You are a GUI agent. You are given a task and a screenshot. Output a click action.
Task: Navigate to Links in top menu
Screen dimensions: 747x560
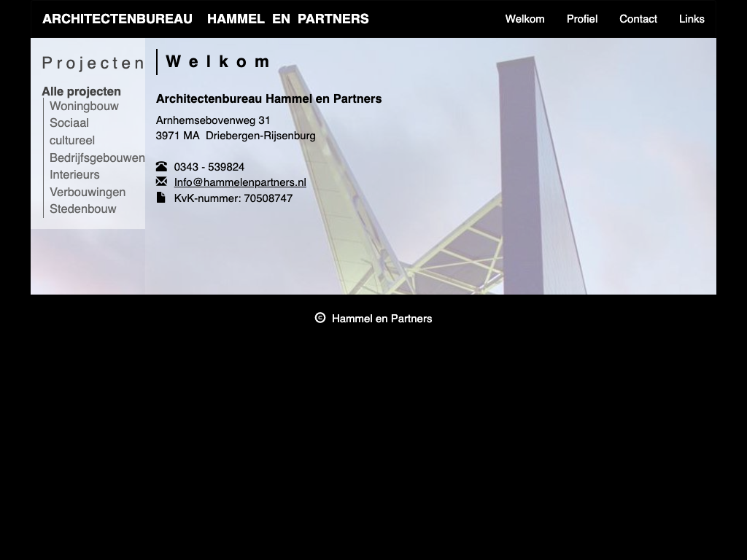pyautogui.click(x=691, y=19)
